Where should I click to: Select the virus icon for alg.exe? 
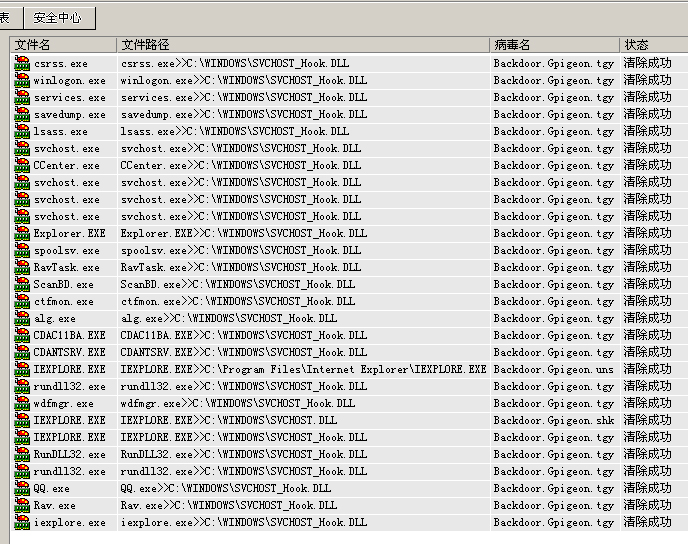[22, 319]
